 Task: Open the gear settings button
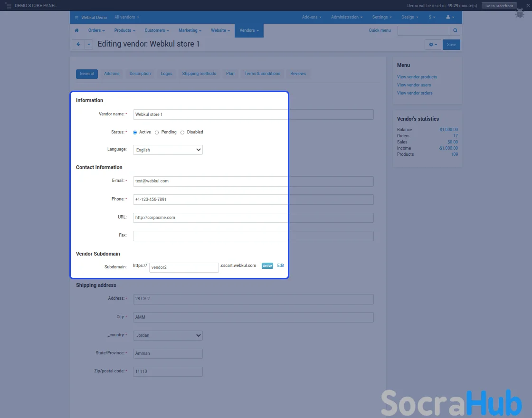point(433,45)
